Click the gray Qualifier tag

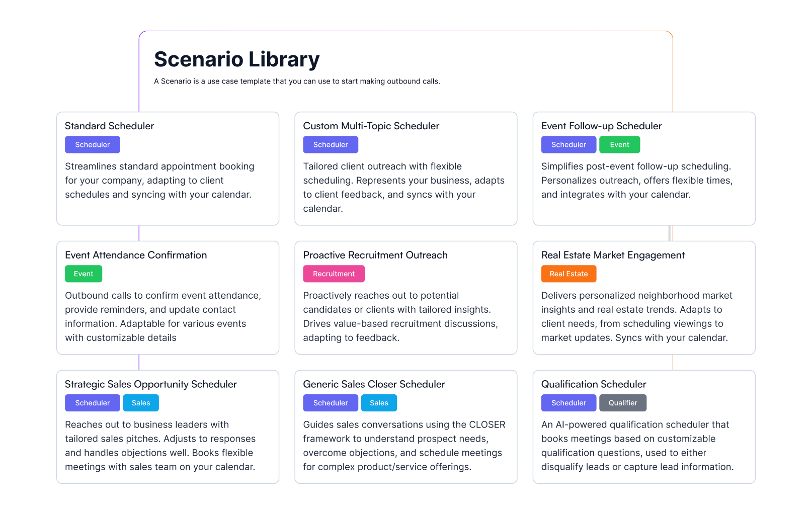coord(622,403)
